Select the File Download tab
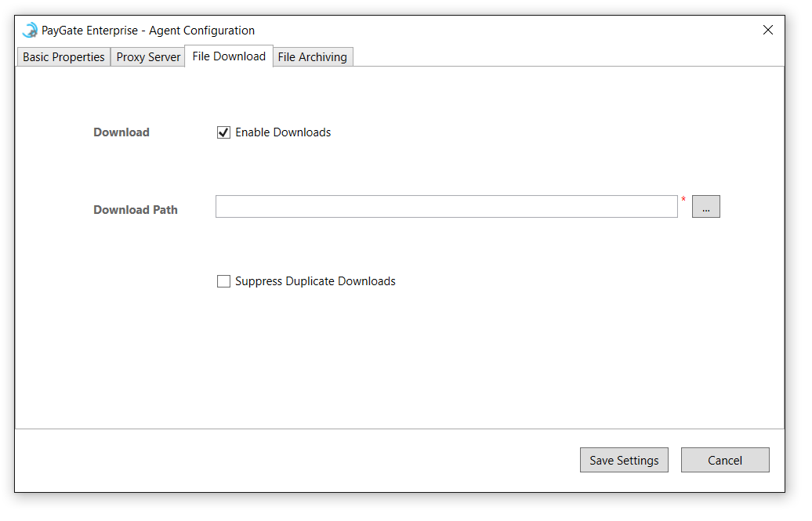The image size is (812, 521). coord(229,56)
